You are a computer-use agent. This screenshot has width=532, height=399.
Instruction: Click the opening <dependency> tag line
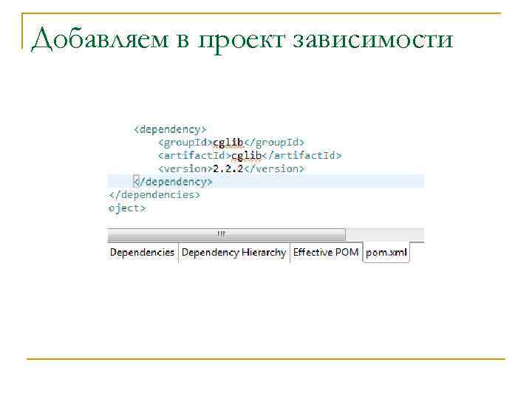click(170, 129)
